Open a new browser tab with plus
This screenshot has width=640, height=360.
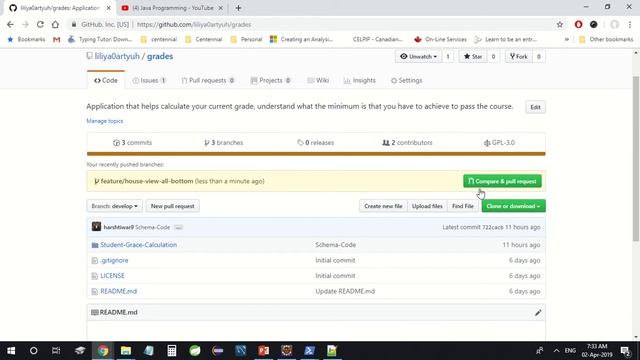238,8
